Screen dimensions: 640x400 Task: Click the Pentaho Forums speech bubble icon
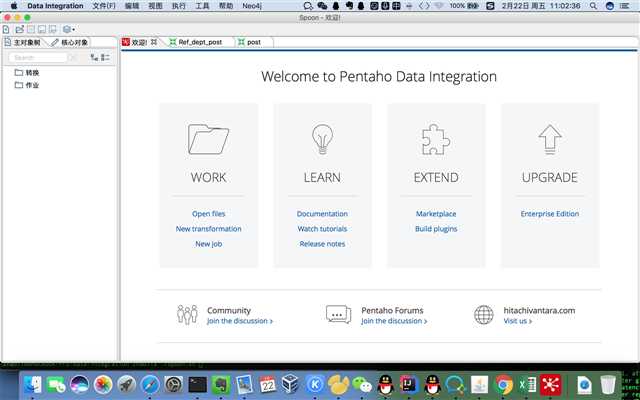click(x=338, y=315)
